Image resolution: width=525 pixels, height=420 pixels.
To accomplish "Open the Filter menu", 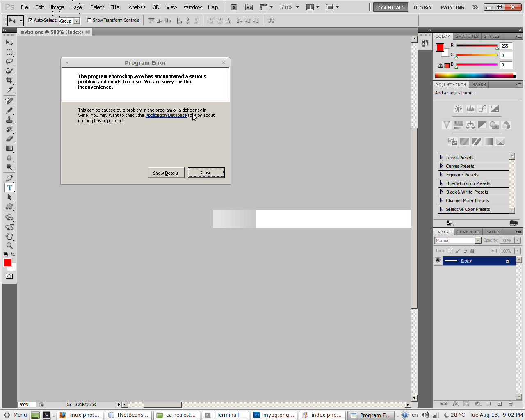I will [116, 7].
